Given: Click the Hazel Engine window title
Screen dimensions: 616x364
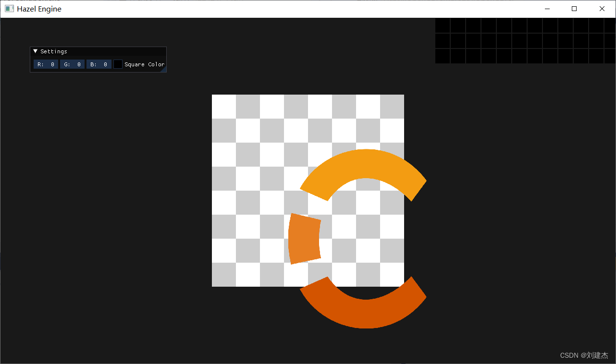Looking at the screenshot, I should tap(39, 9).
